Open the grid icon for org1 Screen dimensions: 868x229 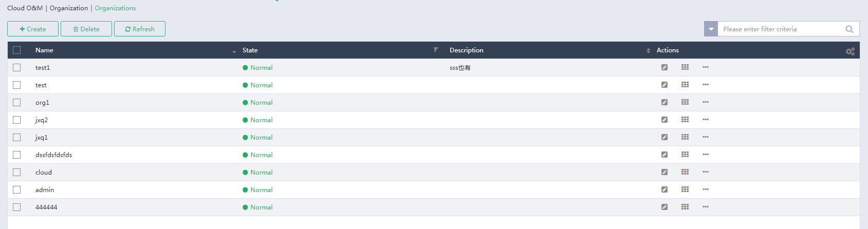685,102
